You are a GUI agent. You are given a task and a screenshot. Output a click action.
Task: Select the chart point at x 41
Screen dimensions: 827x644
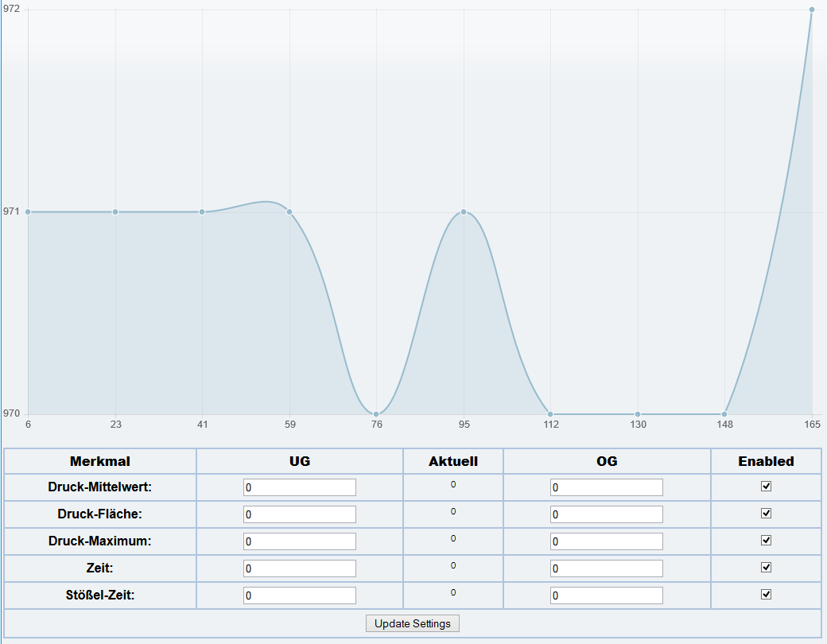point(202,212)
